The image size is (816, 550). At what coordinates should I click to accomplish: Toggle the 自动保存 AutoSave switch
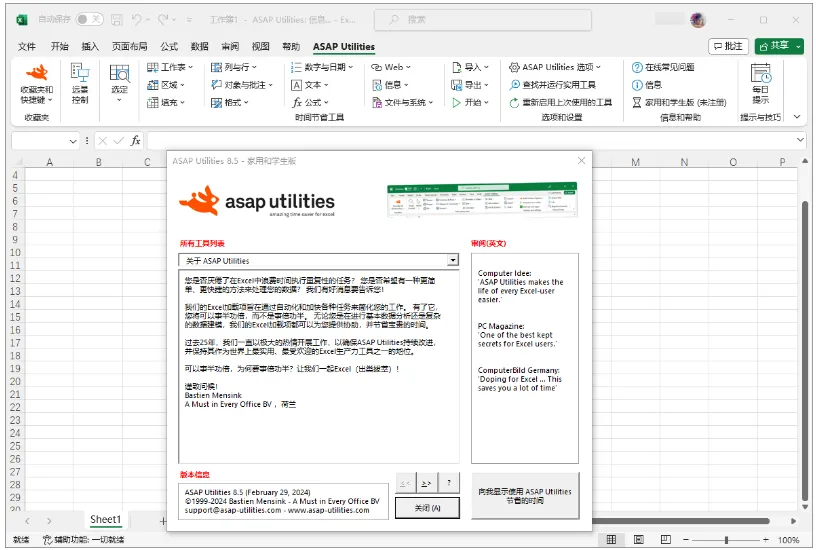[x=89, y=19]
